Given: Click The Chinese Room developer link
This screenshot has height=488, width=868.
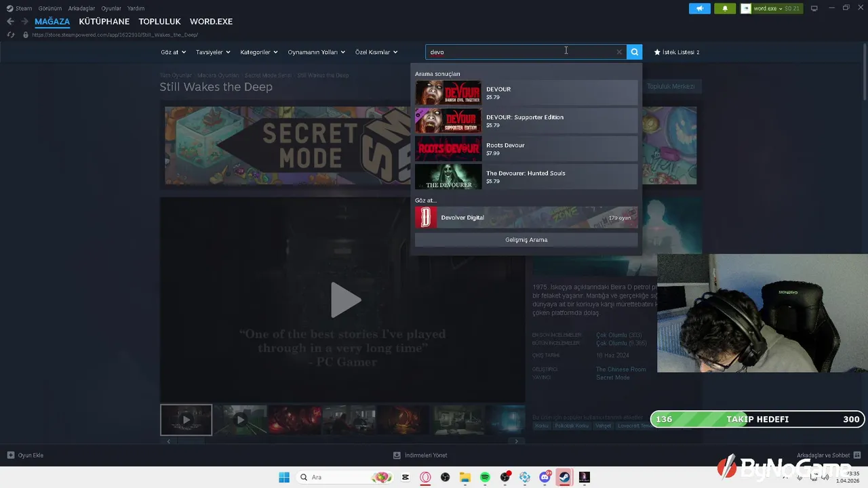Looking at the screenshot, I should (620, 369).
